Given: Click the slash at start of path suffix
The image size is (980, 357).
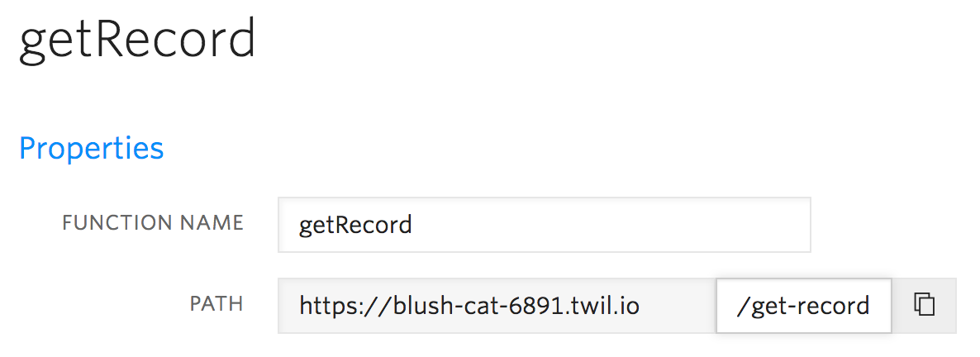Looking at the screenshot, I should pyautogui.click(x=743, y=306).
